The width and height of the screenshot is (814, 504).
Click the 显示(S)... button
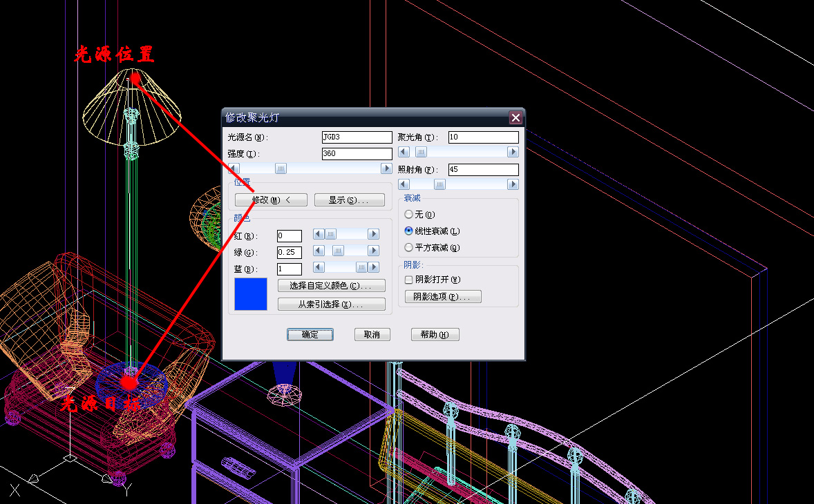350,200
